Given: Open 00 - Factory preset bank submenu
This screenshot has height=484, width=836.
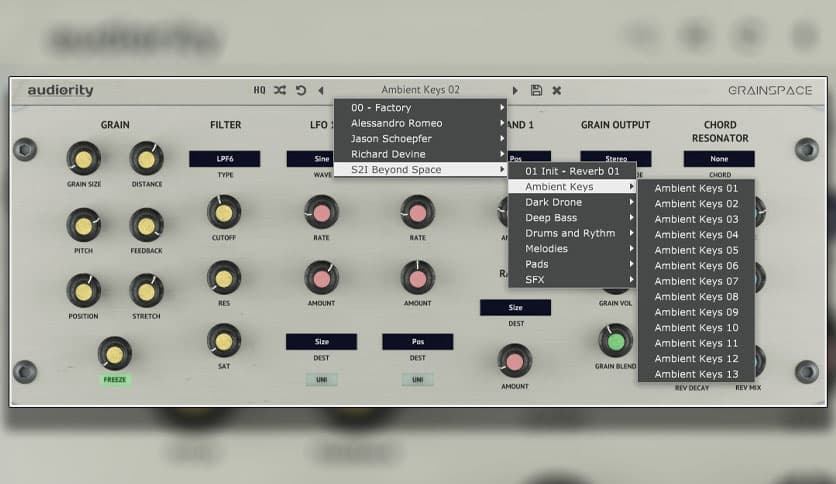Looking at the screenshot, I should 420,108.
